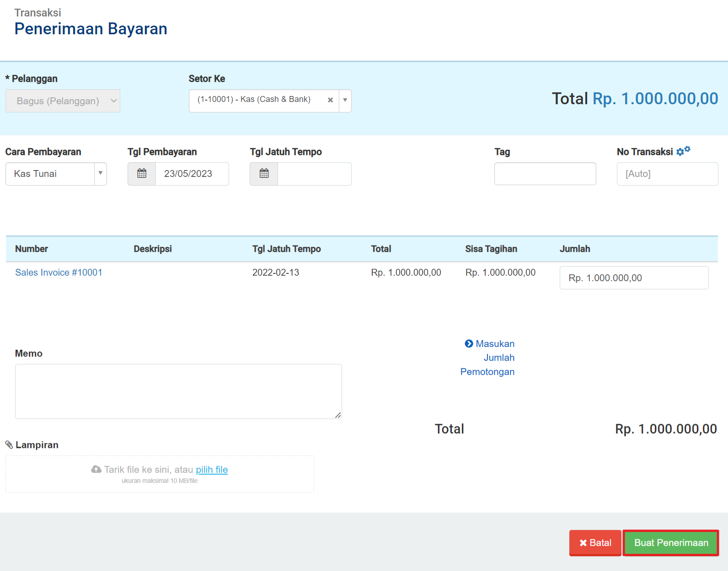Click the cloud upload icon in Lampiran
The image size is (728, 571).
96,470
